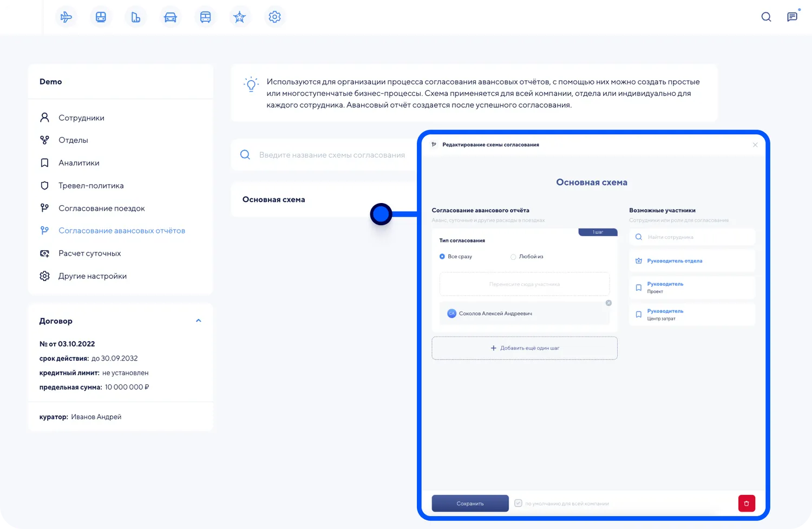The width and height of the screenshot is (812, 529).
Task: Select the bus icon in top bar
Action: [205, 17]
